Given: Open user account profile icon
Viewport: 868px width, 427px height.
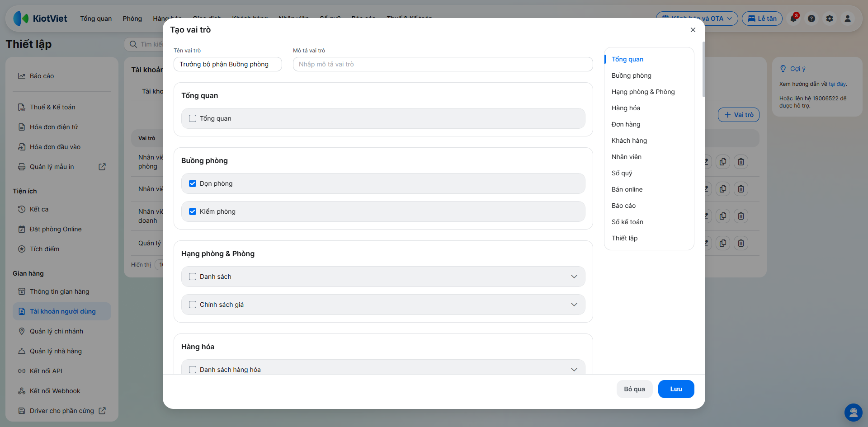Looking at the screenshot, I should [848, 19].
